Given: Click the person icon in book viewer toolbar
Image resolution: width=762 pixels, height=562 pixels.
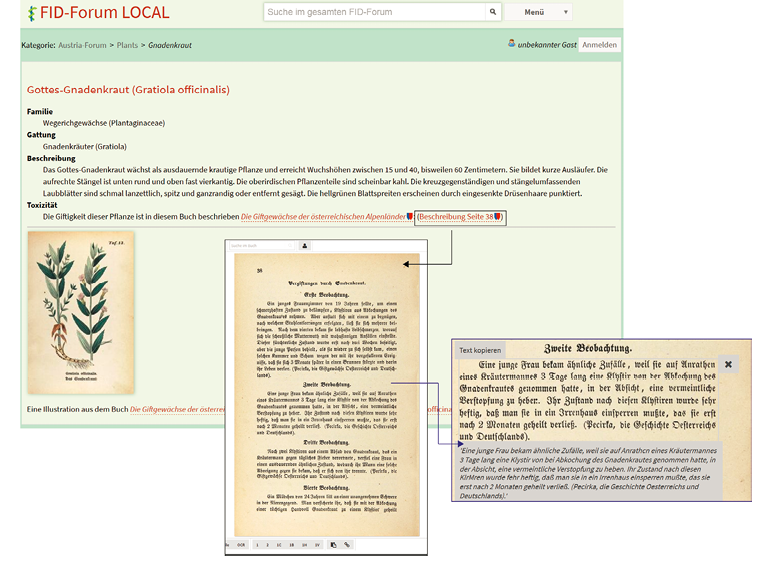Looking at the screenshot, I should [305, 246].
